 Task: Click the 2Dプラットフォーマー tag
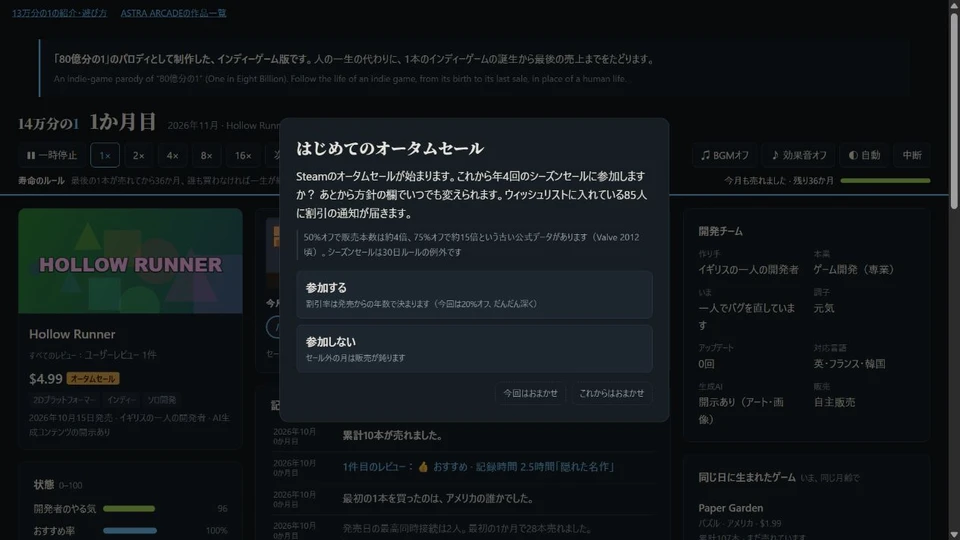(x=64, y=400)
